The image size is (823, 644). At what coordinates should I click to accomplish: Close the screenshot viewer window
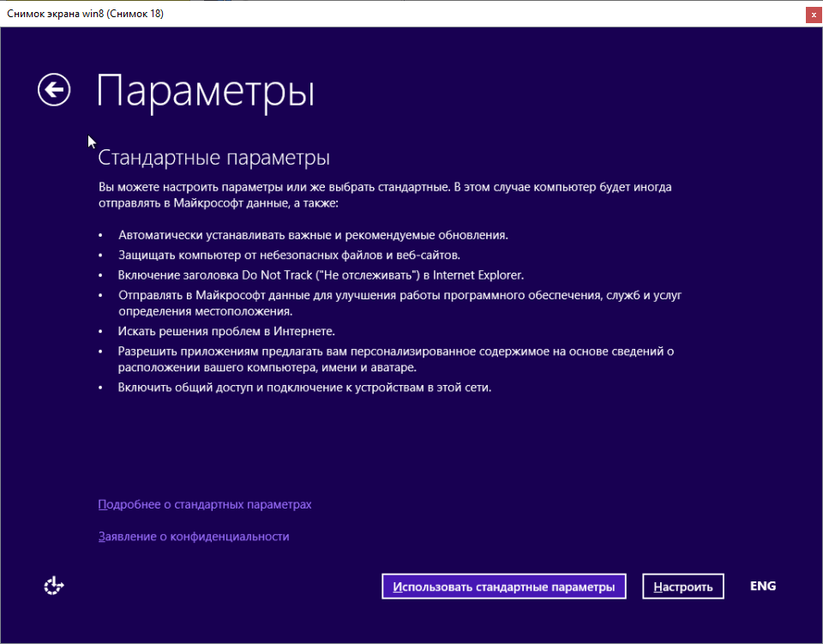click(x=814, y=15)
